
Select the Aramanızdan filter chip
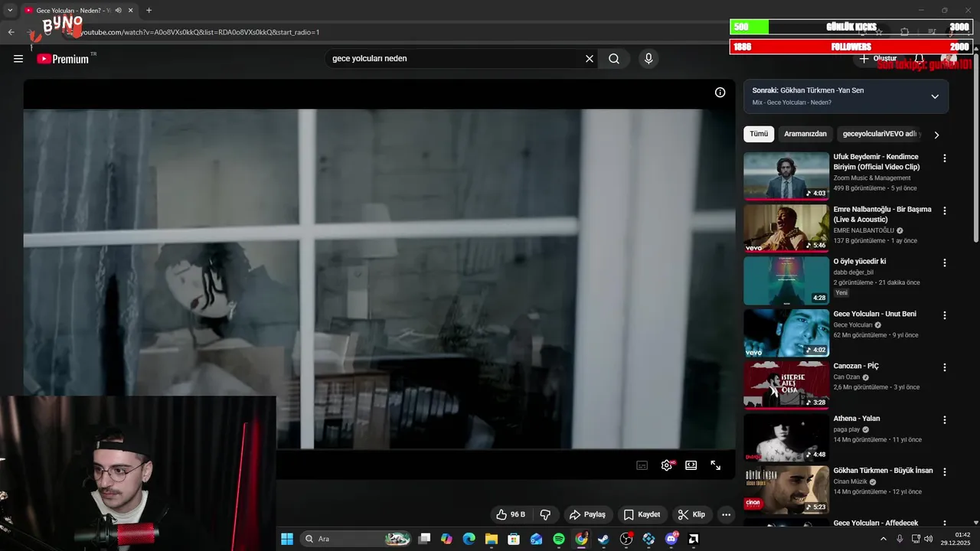(x=805, y=134)
